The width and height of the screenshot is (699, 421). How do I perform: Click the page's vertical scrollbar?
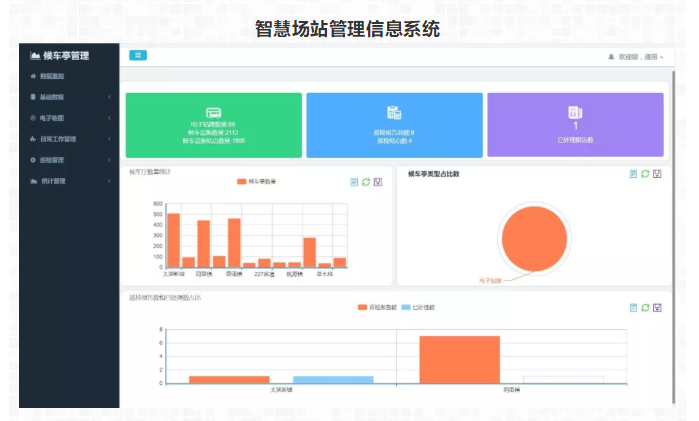[673, 236]
